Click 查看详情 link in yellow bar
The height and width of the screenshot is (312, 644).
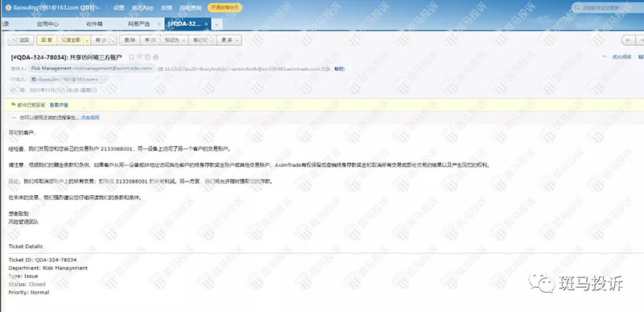click(59, 106)
